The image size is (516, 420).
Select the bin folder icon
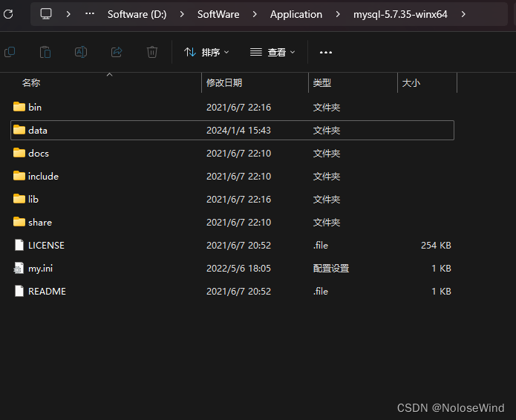[x=19, y=107]
